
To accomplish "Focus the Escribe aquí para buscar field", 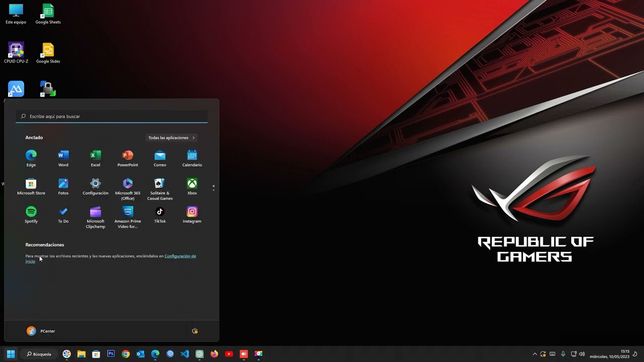I will click(x=112, y=116).
